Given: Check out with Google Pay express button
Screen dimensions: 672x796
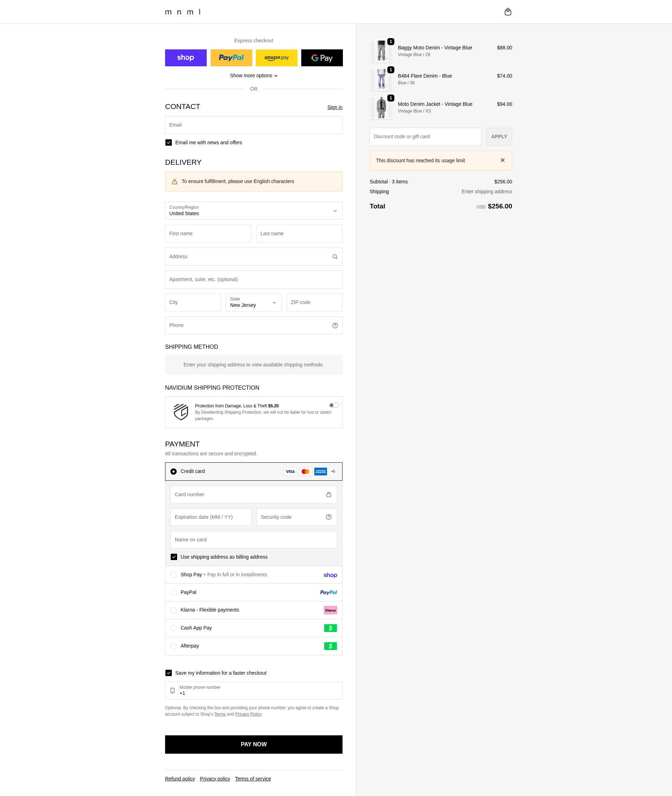Looking at the screenshot, I should click(322, 58).
